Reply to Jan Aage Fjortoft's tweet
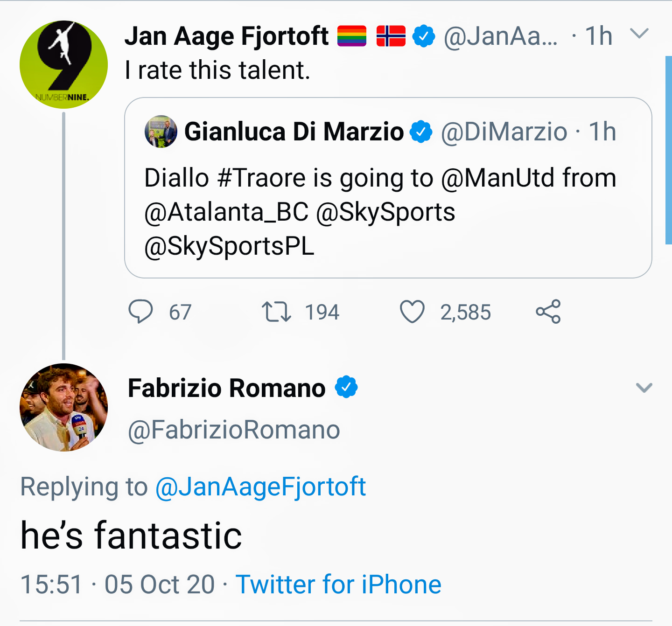This screenshot has height=626, width=672. (140, 312)
